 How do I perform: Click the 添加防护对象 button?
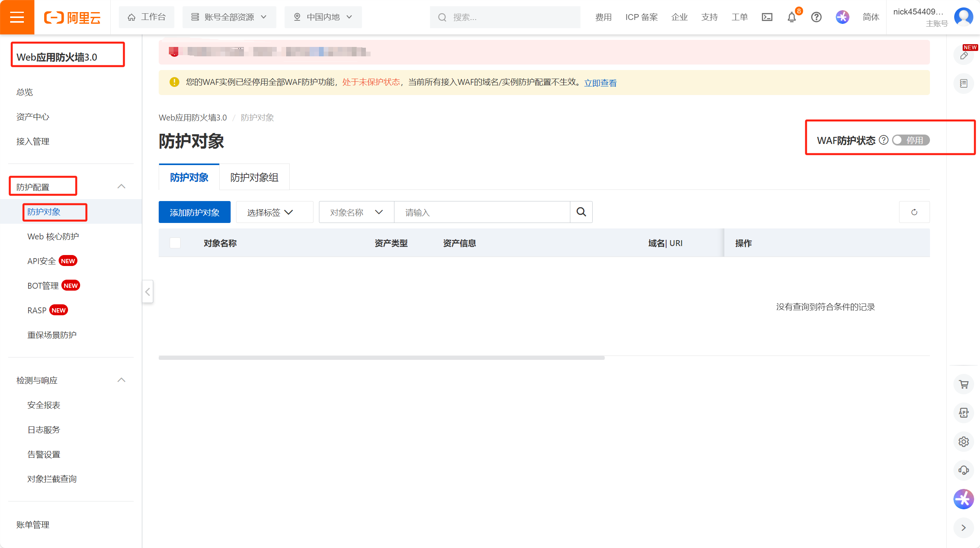[194, 212]
